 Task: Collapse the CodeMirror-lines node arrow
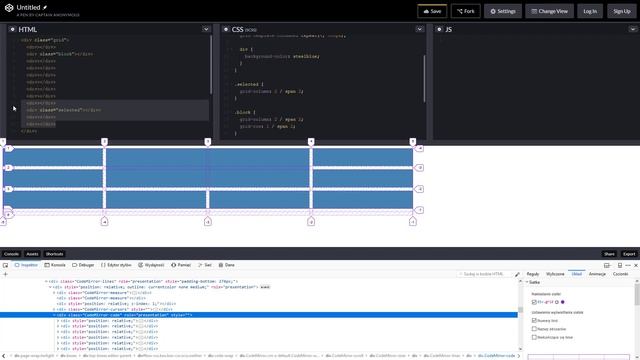tap(46, 282)
